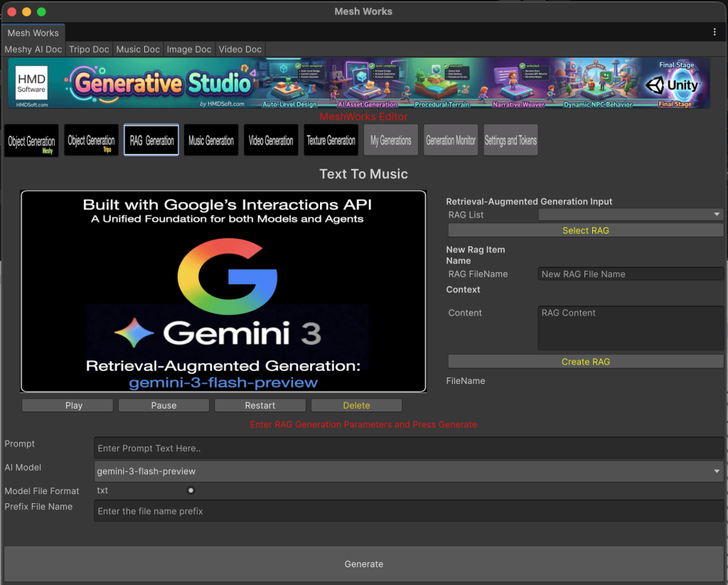The height and width of the screenshot is (585, 728).
Task: Click the yellow Delete button
Action: pos(356,405)
